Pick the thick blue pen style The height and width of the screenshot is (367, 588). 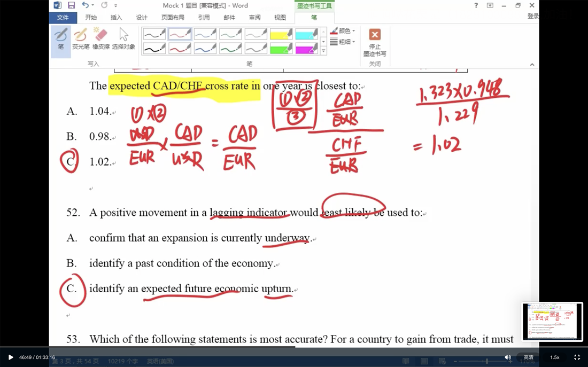pos(205,48)
